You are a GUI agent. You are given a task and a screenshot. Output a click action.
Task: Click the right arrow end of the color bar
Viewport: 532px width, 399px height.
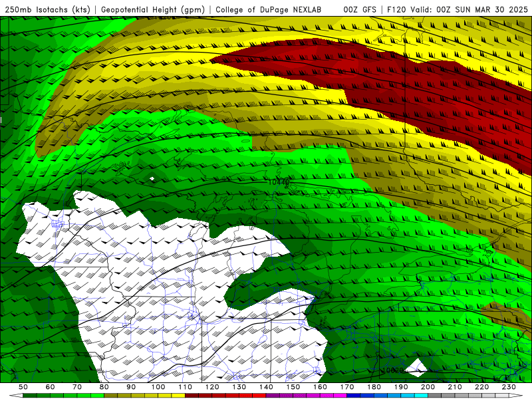(516, 396)
